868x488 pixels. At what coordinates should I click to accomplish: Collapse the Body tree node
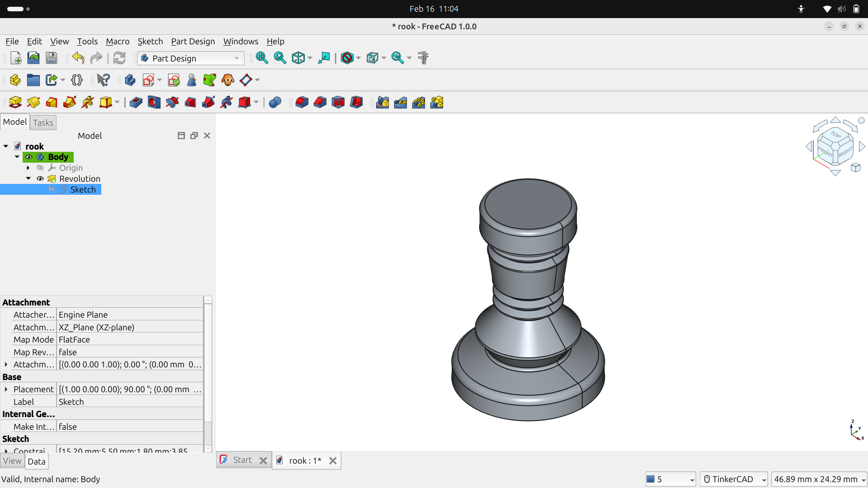(x=17, y=157)
